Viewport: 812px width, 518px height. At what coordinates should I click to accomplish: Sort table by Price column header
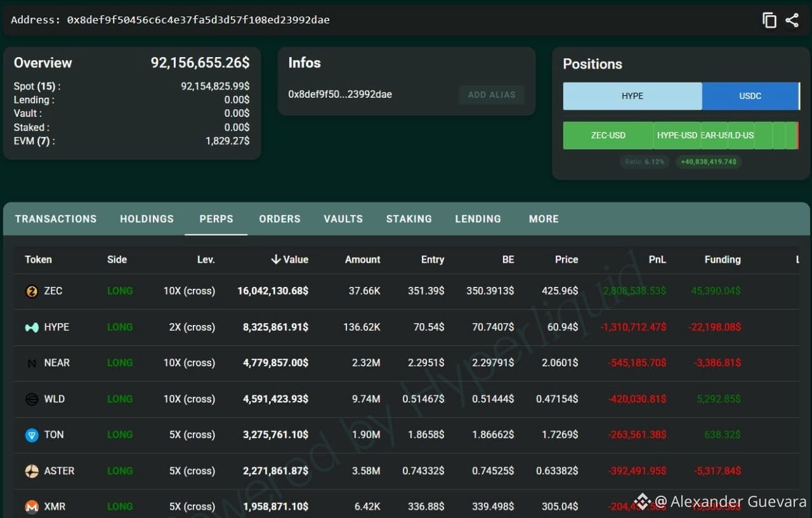tap(566, 260)
